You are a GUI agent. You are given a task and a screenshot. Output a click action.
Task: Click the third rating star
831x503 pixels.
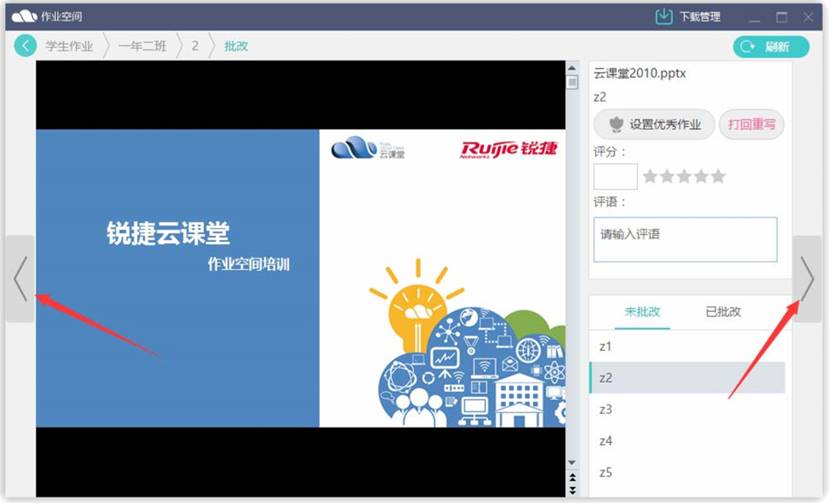(x=684, y=176)
